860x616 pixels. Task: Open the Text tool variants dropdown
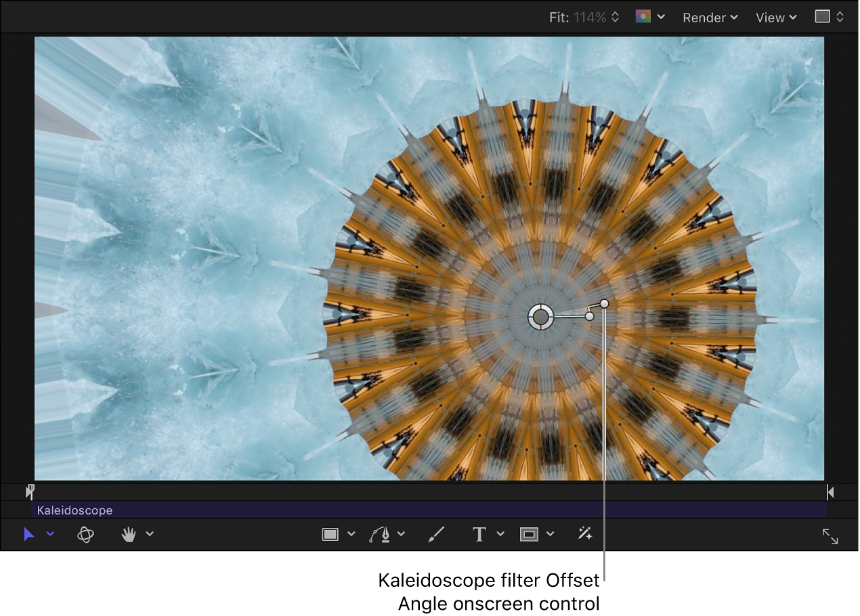[500, 534]
